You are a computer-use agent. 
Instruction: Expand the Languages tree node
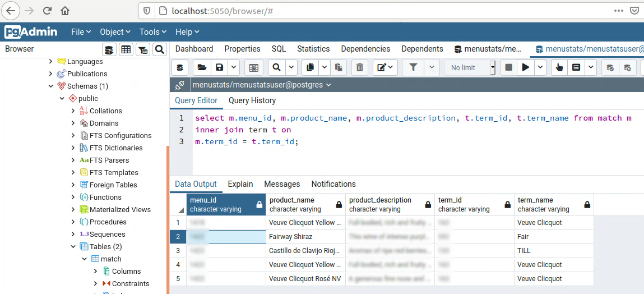click(50, 61)
